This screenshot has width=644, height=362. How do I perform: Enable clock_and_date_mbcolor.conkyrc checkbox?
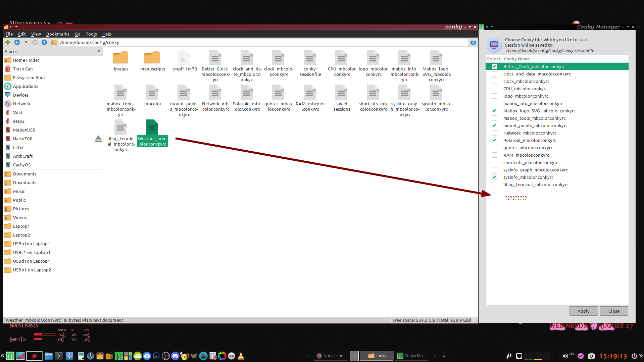tap(494, 74)
